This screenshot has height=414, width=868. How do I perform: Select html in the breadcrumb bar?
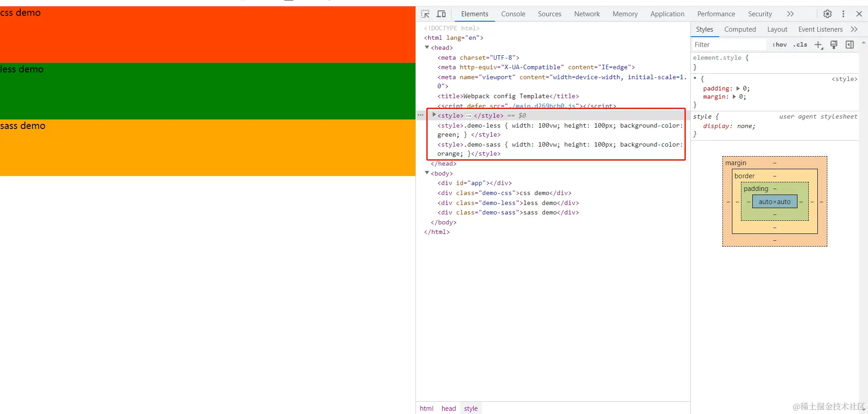[426, 409]
